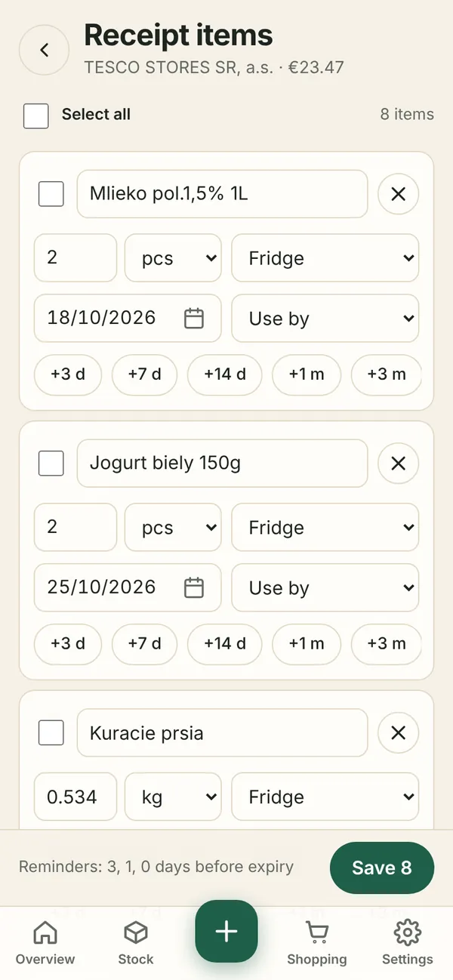Image resolution: width=453 pixels, height=980 pixels.
Task: Click the Save 8 button
Action: coord(382,868)
